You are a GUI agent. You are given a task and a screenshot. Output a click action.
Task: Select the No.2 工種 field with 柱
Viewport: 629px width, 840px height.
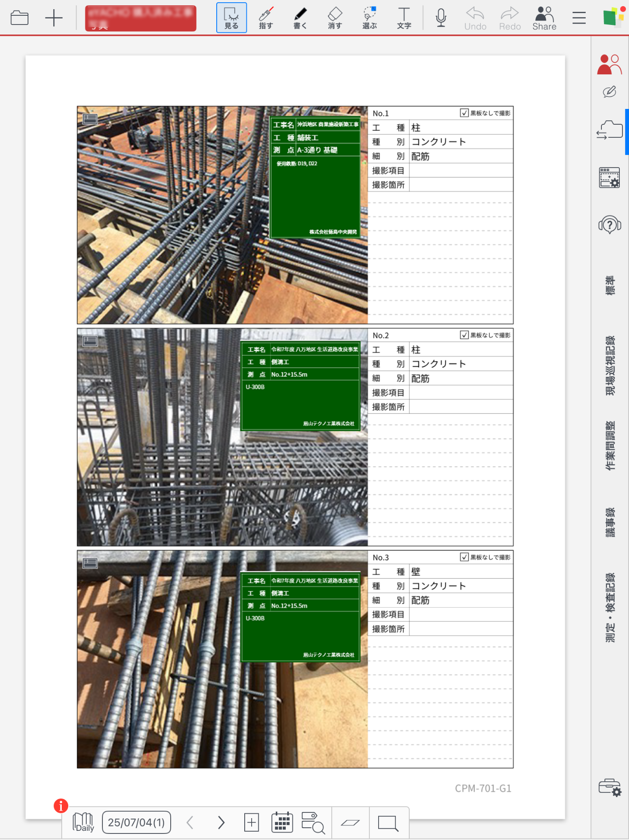(x=461, y=350)
